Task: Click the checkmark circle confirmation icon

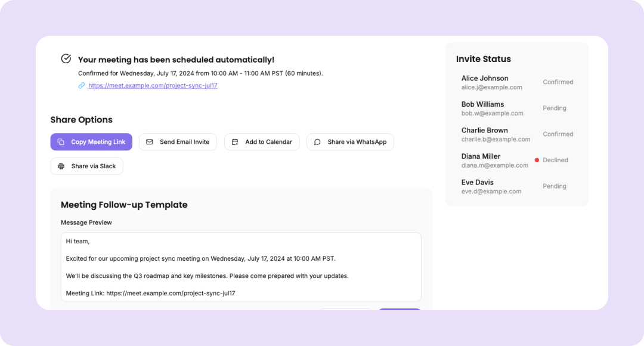Action: [x=66, y=58]
